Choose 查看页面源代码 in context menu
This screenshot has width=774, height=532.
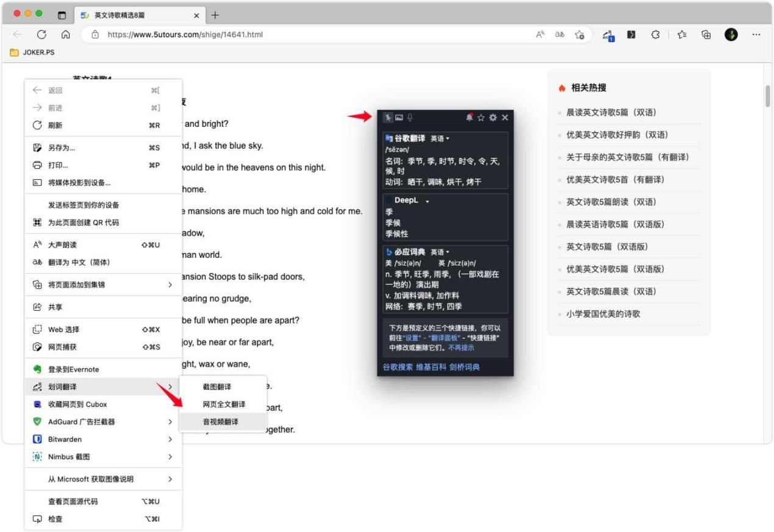click(103, 502)
